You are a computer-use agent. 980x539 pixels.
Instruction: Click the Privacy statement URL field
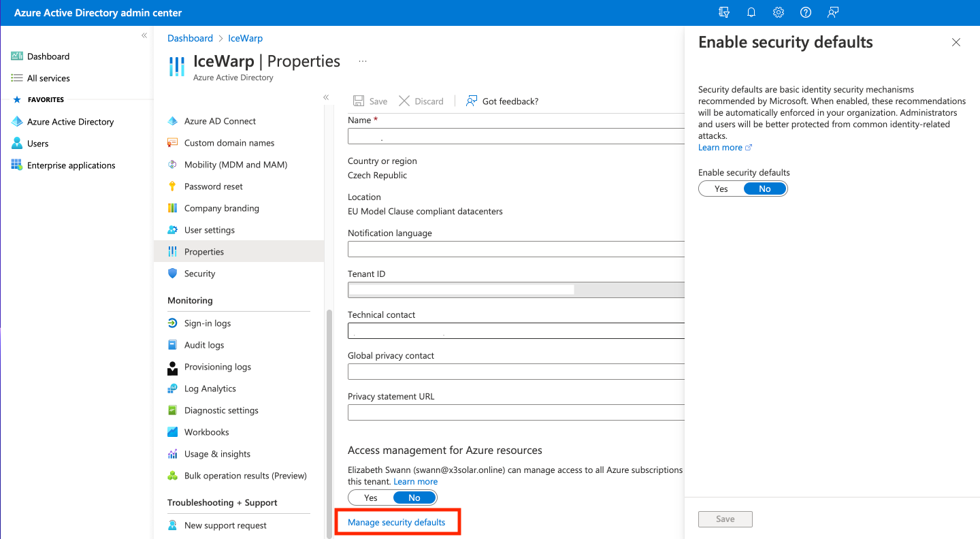click(x=516, y=412)
